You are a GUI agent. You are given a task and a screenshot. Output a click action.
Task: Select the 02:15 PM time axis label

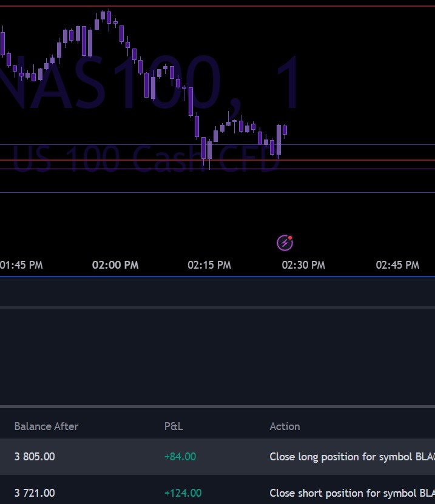209,265
